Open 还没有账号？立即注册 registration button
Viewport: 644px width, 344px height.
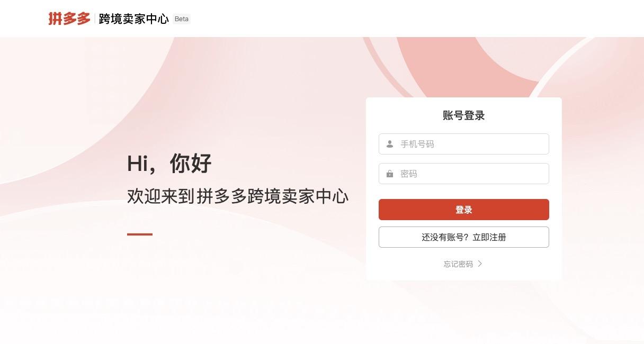click(x=463, y=237)
